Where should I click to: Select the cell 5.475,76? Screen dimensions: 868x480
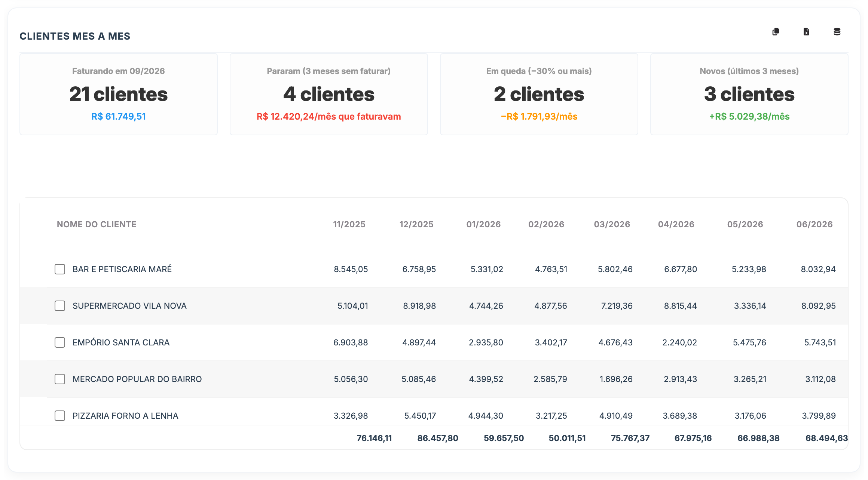749,342
